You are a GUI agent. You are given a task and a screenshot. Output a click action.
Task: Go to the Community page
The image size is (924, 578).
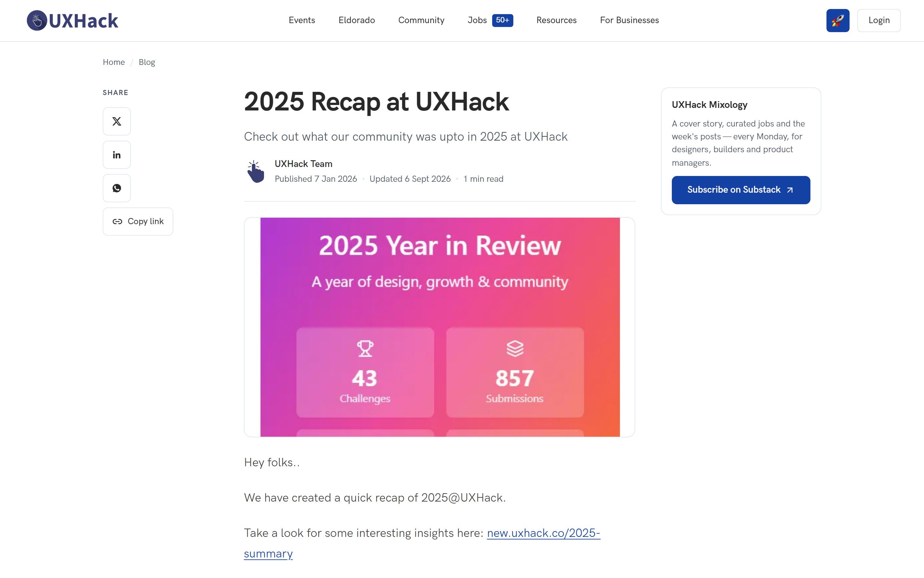coord(421,20)
